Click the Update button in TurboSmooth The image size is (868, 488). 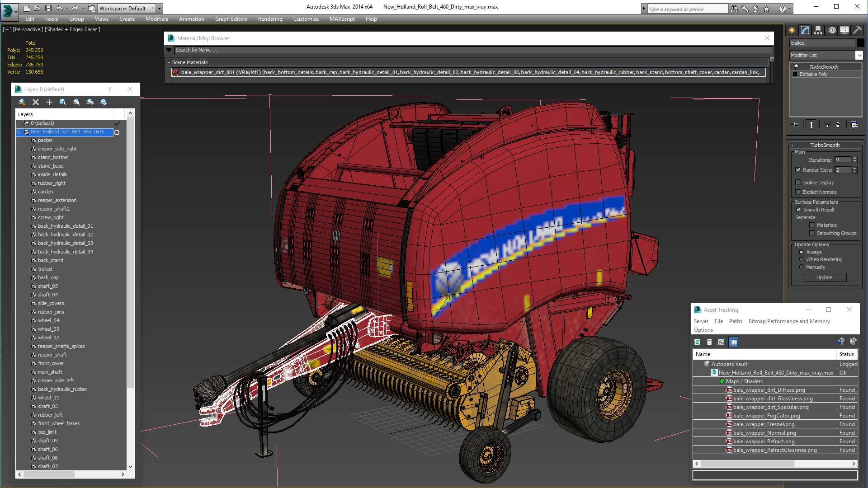824,277
